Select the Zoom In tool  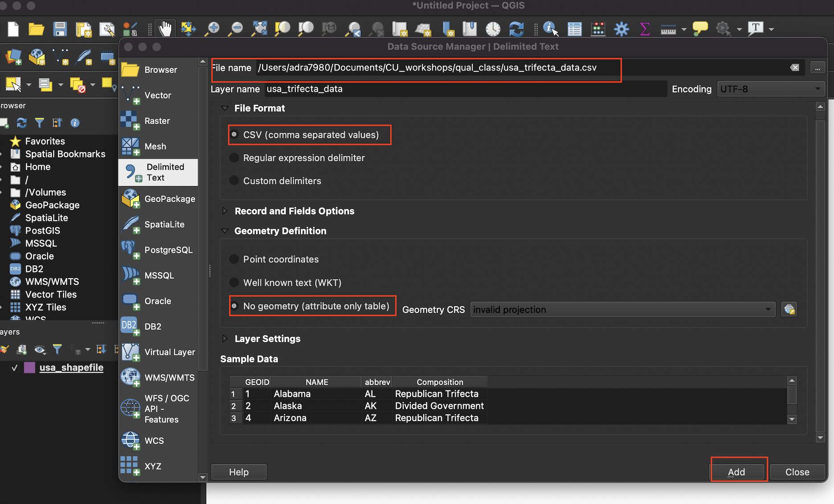point(212,28)
